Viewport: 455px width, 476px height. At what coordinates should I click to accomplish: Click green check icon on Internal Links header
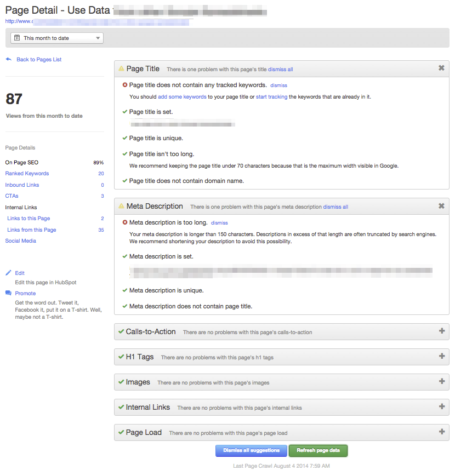pyautogui.click(x=121, y=407)
